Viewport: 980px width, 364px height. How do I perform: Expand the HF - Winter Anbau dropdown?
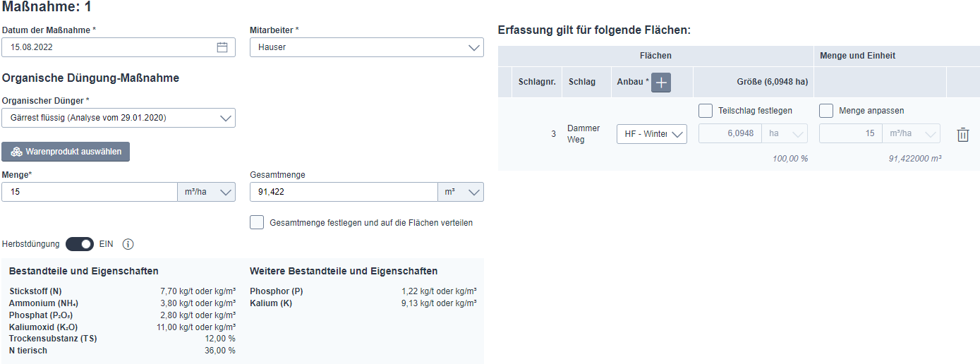click(x=652, y=134)
